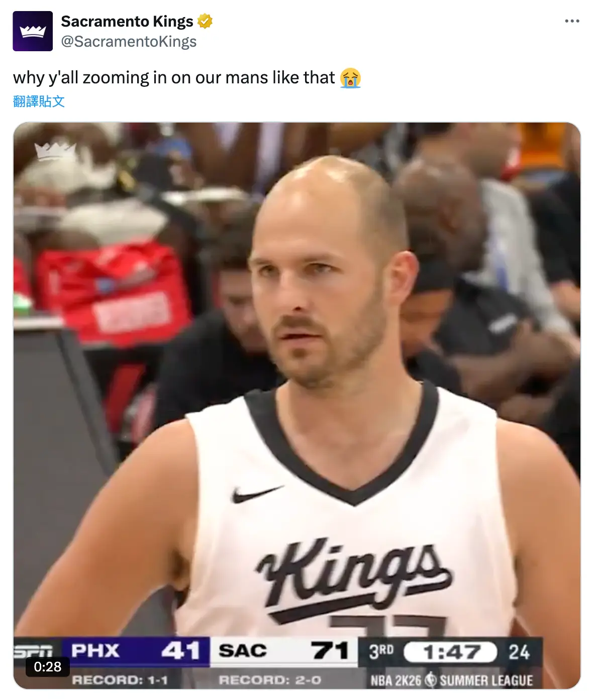Click the 0:28 video duration badge
Screen dimensions: 594x700
[x=48, y=667]
